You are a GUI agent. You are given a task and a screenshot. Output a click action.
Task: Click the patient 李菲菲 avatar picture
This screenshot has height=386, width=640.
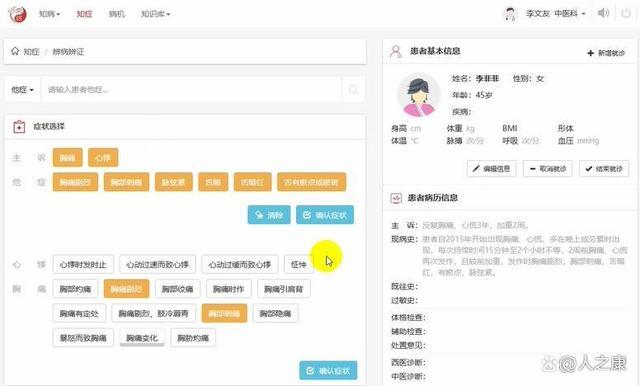(419, 95)
